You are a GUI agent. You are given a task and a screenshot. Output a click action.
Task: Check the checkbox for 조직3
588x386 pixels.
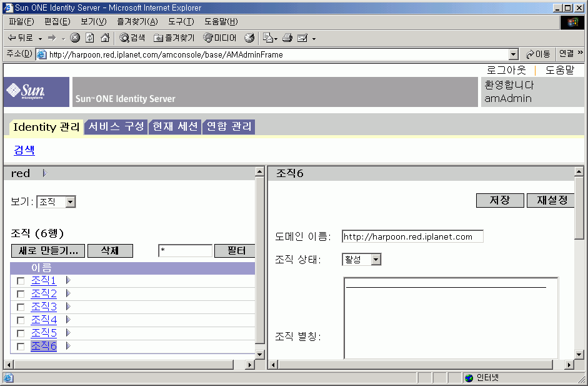point(21,307)
